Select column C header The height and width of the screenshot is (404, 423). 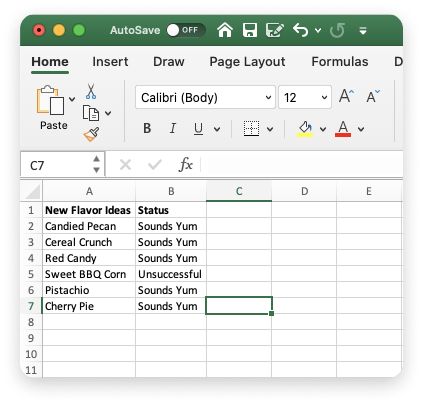[239, 191]
